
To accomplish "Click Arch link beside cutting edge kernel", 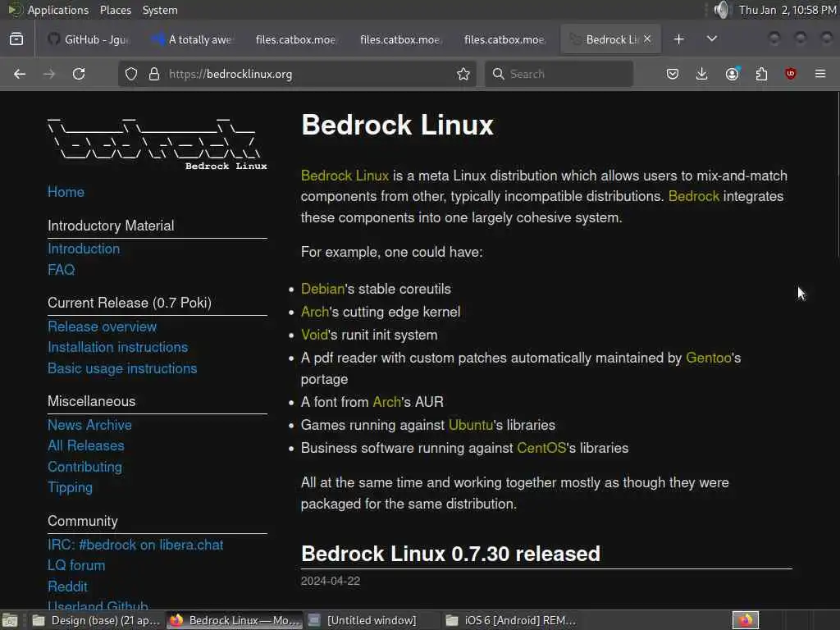I will point(314,312).
